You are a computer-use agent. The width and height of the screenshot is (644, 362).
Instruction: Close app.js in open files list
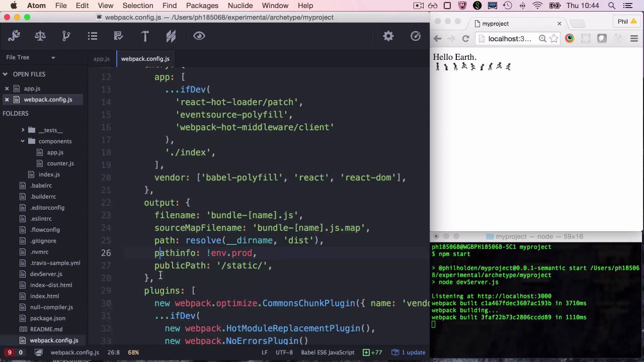click(x=7, y=88)
